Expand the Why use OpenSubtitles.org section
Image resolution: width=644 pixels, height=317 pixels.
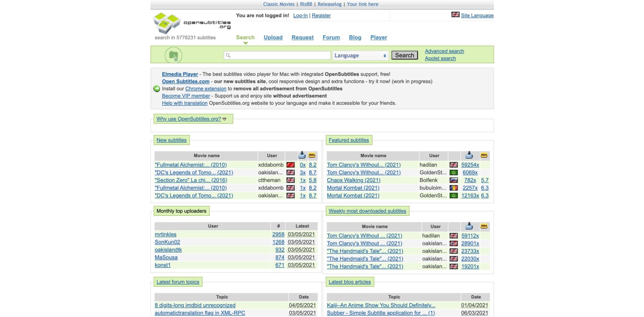coord(191,119)
